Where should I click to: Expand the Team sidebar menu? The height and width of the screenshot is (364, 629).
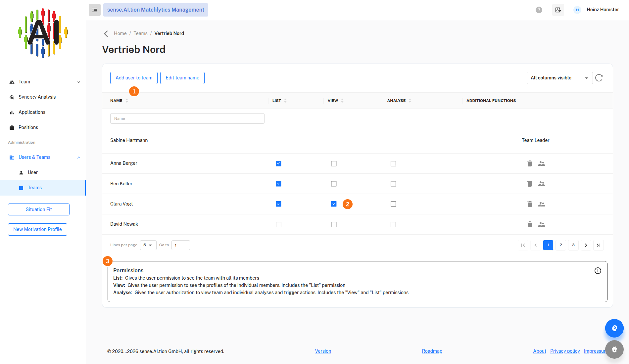(x=43, y=82)
